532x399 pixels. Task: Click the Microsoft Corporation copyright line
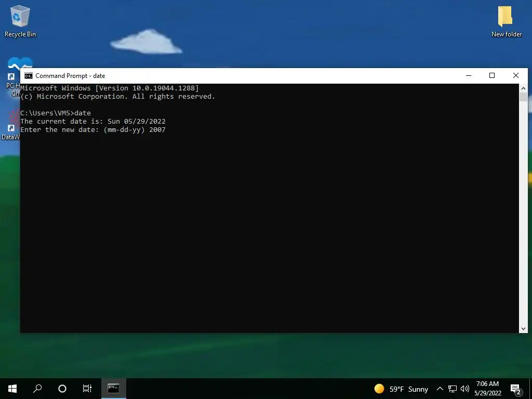click(118, 96)
